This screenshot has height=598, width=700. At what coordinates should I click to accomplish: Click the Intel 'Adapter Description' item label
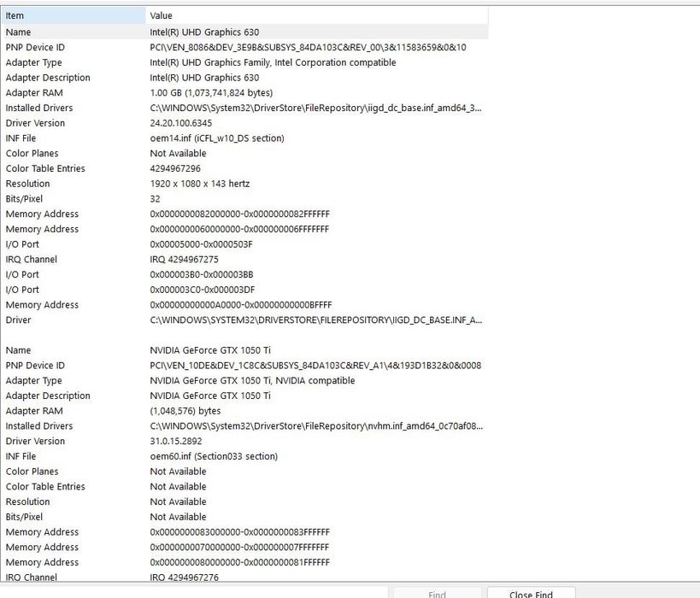[48, 78]
